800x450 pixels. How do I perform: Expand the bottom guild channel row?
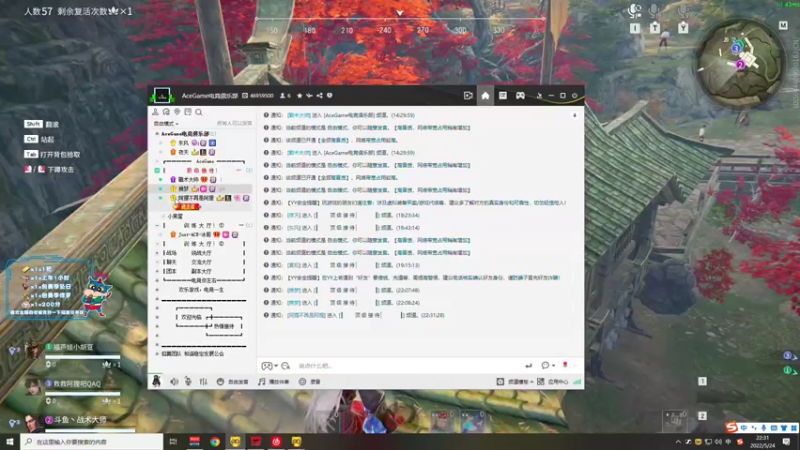157,354
